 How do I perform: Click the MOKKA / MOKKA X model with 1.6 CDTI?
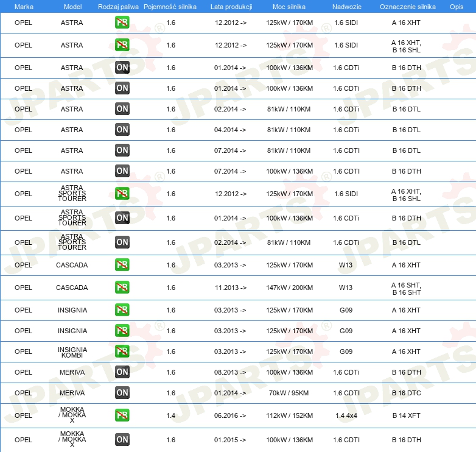[72, 439]
